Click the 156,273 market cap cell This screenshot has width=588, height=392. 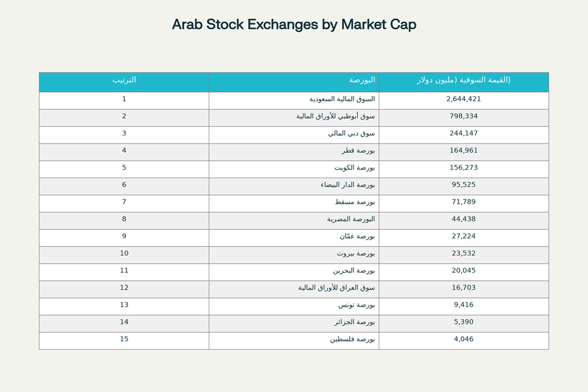[463, 168]
